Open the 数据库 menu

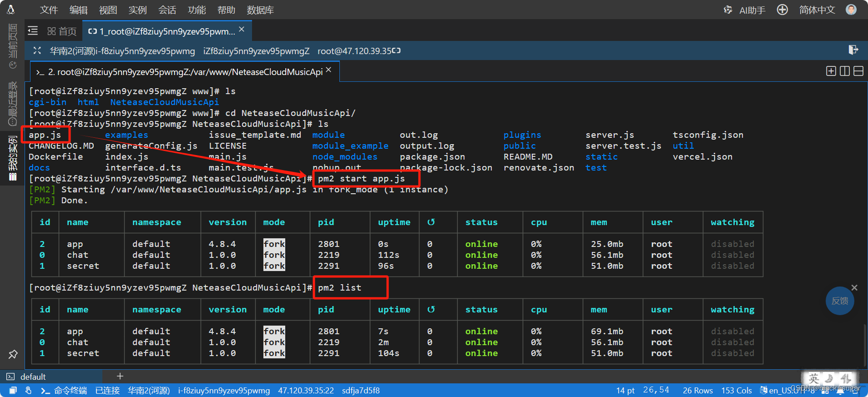pyautogui.click(x=260, y=10)
